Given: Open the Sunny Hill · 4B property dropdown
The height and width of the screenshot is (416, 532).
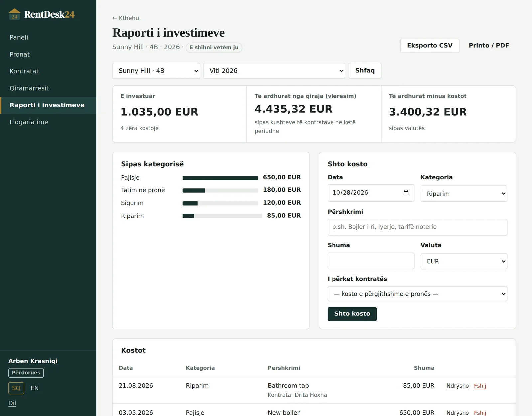Looking at the screenshot, I should pyautogui.click(x=156, y=71).
